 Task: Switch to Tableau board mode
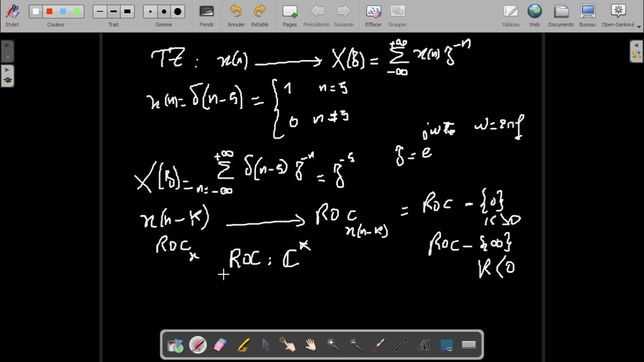[510, 15]
